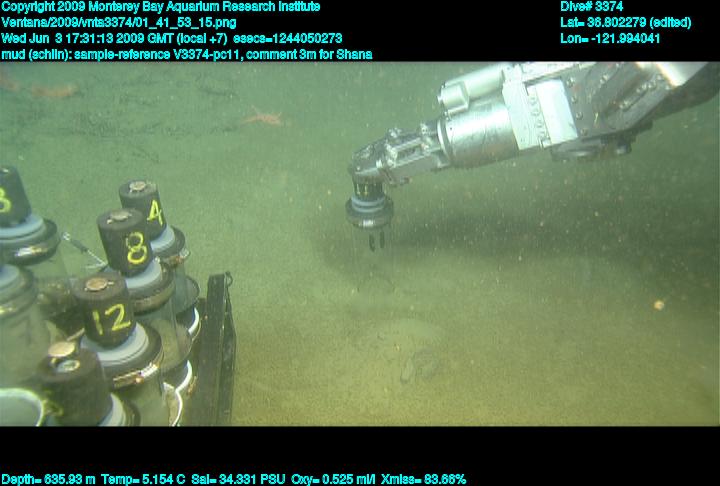Click the reddish sea star on seafloor

[x=264, y=118]
